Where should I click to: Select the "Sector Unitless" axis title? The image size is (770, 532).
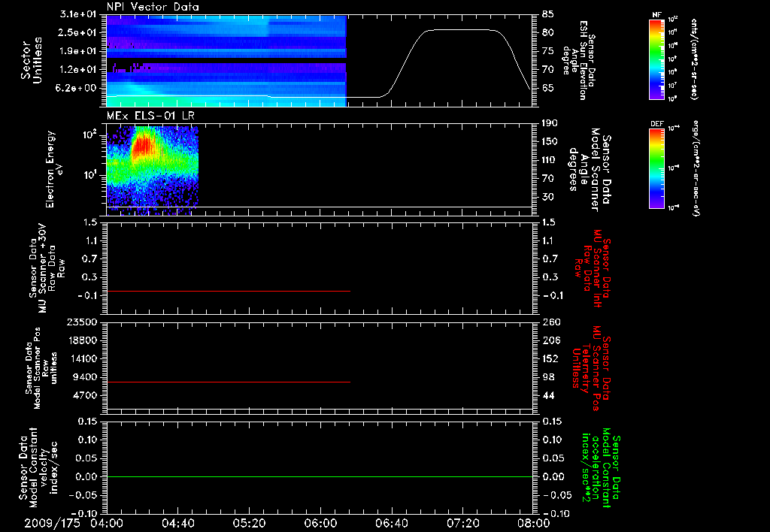pyautogui.click(x=32, y=60)
